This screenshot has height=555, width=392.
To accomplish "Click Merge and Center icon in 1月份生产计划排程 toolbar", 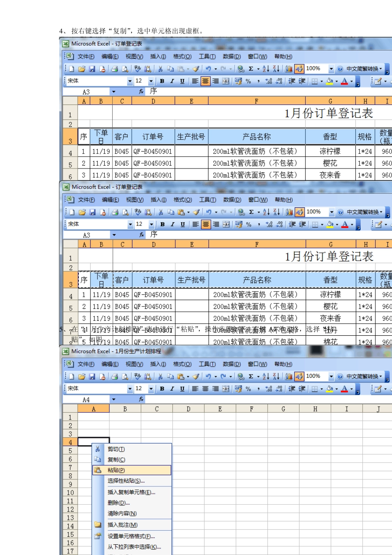I will [226, 389].
